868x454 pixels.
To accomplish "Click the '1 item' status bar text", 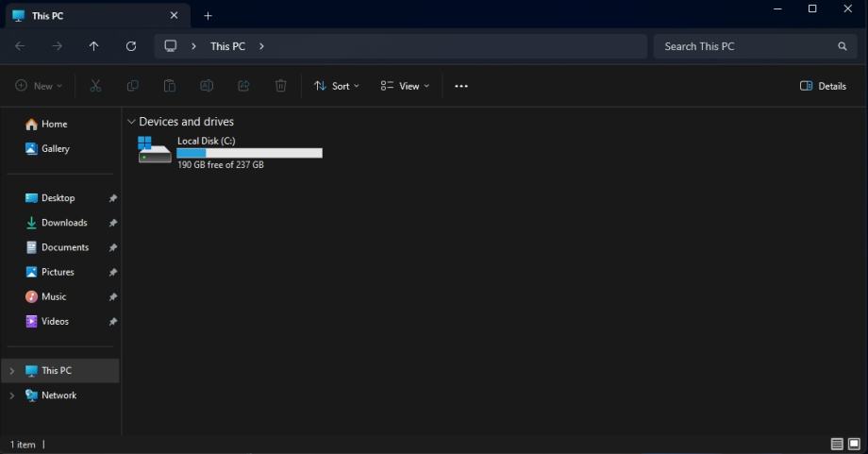I will coord(23,445).
